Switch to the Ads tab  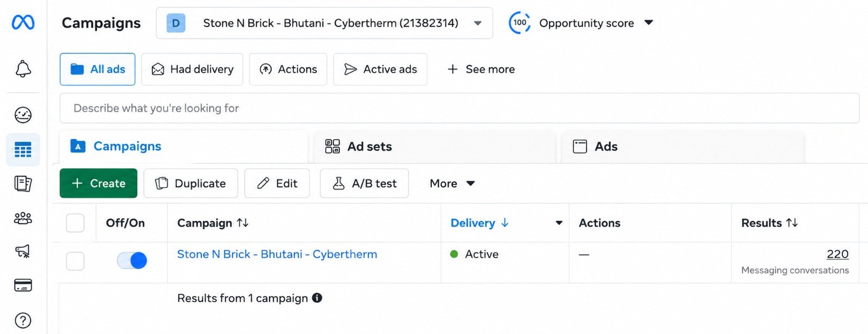coord(682,147)
